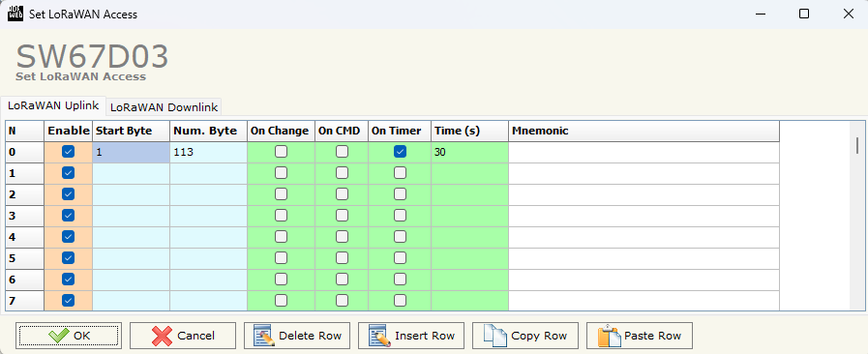Viewport: 868px width, 354px height.
Task: Click the Copy Row button
Action: point(524,336)
